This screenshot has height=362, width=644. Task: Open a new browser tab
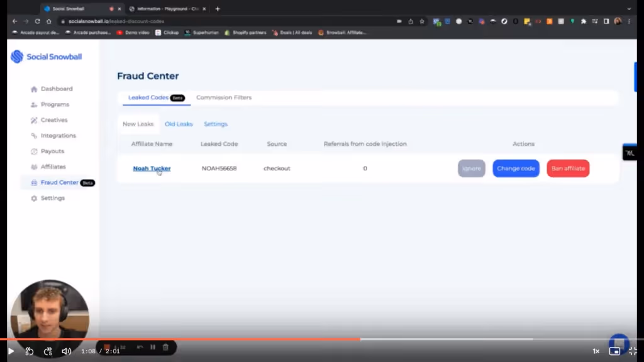pos(218,9)
